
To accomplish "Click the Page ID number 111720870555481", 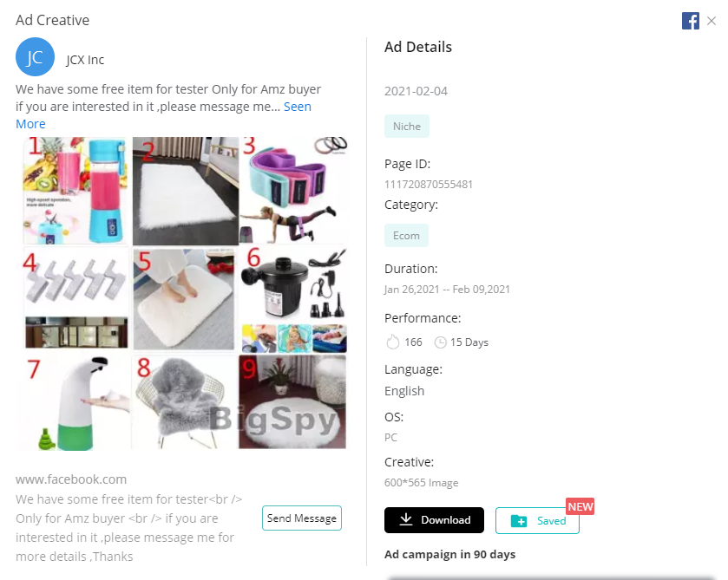I will [x=429, y=184].
